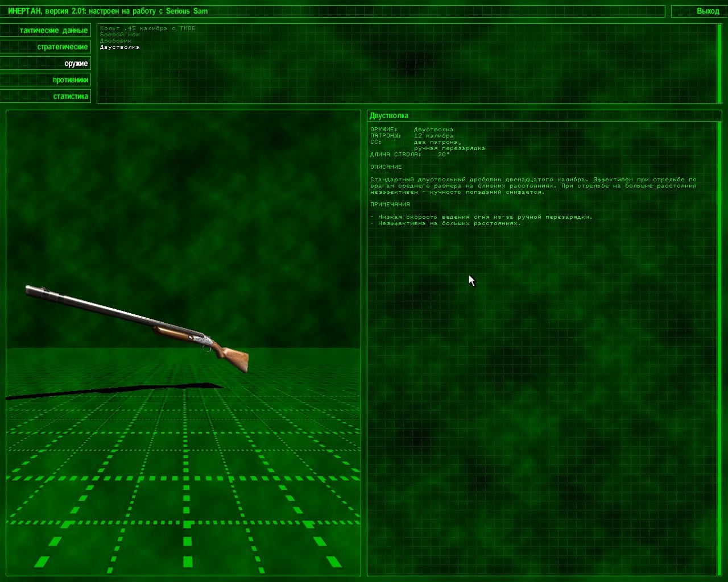Screen dimensions: 728x582
Task: Click the ПРИМЕЧАНИЯ section heading
Action: [x=390, y=205]
